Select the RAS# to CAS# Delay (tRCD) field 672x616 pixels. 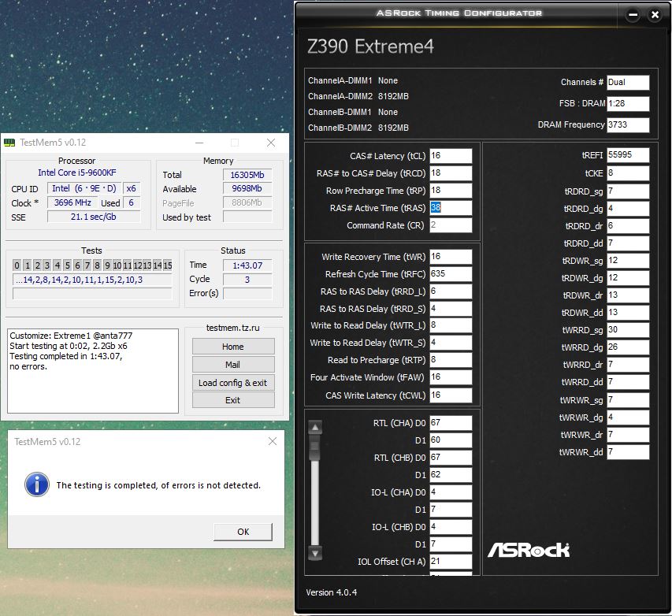coord(451,173)
